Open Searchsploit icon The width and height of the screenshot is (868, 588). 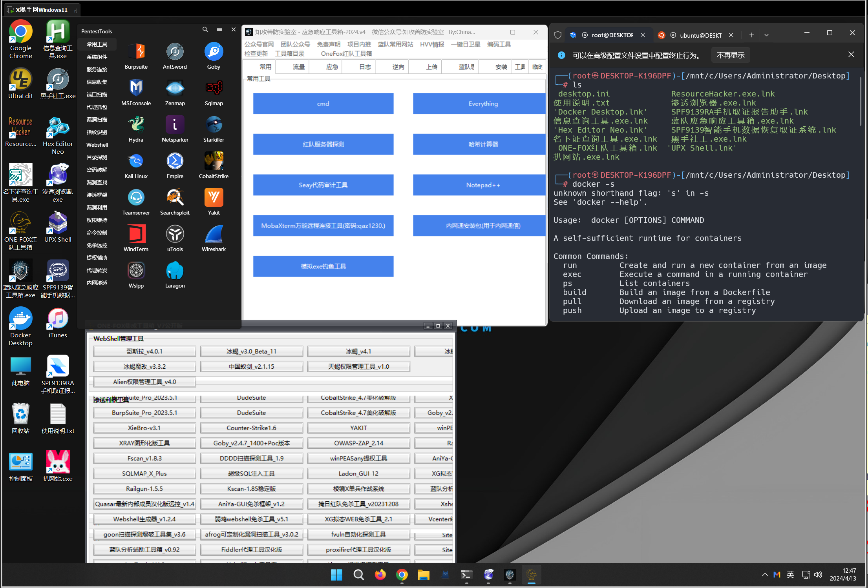click(x=175, y=202)
